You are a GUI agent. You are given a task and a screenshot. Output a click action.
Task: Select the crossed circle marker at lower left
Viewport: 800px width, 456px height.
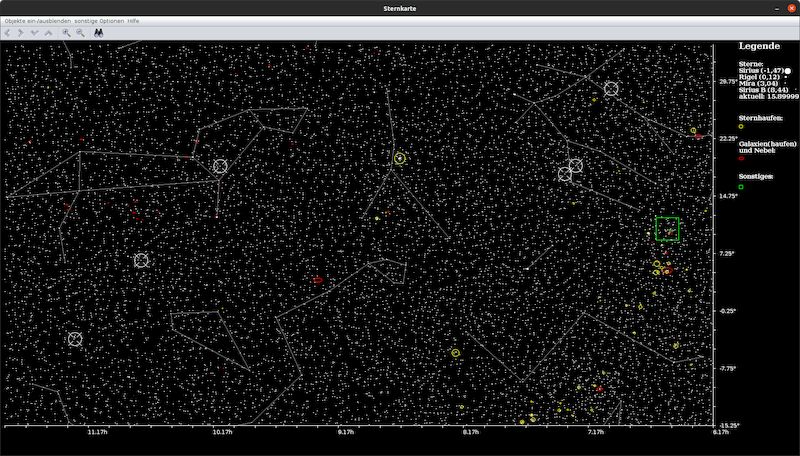[75, 339]
